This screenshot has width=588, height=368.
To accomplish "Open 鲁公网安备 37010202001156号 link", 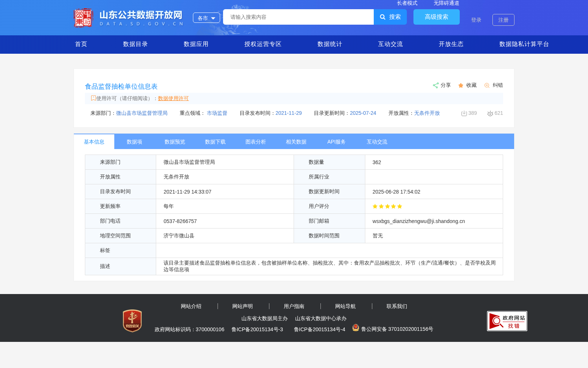I will tap(397, 329).
